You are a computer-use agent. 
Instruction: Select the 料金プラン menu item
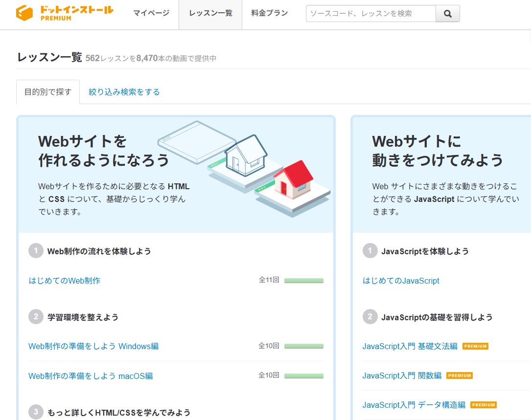coord(269,14)
